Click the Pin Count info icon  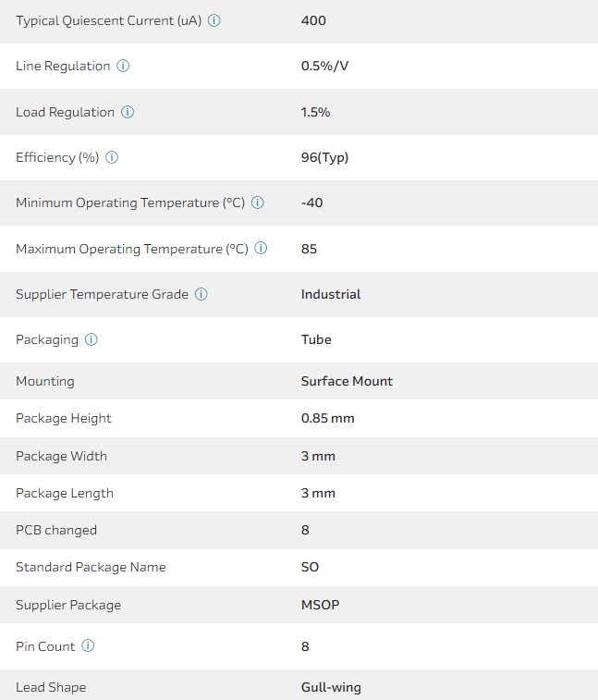coord(88,646)
